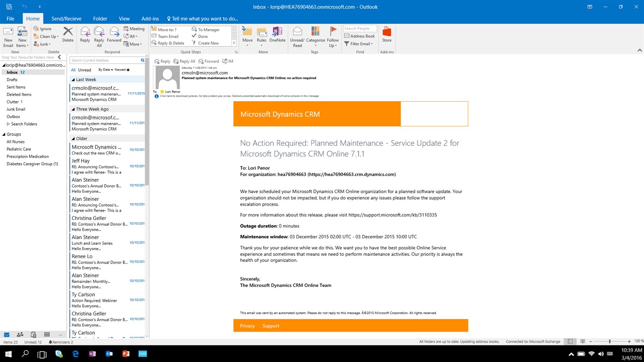Click the Search People field
This screenshot has width=644, height=362.
(360, 29)
